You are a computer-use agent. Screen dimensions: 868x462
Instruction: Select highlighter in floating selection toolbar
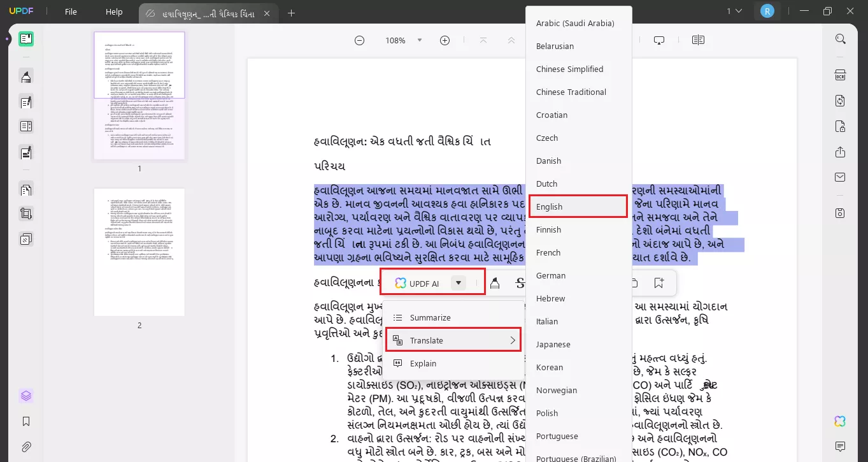pos(495,283)
